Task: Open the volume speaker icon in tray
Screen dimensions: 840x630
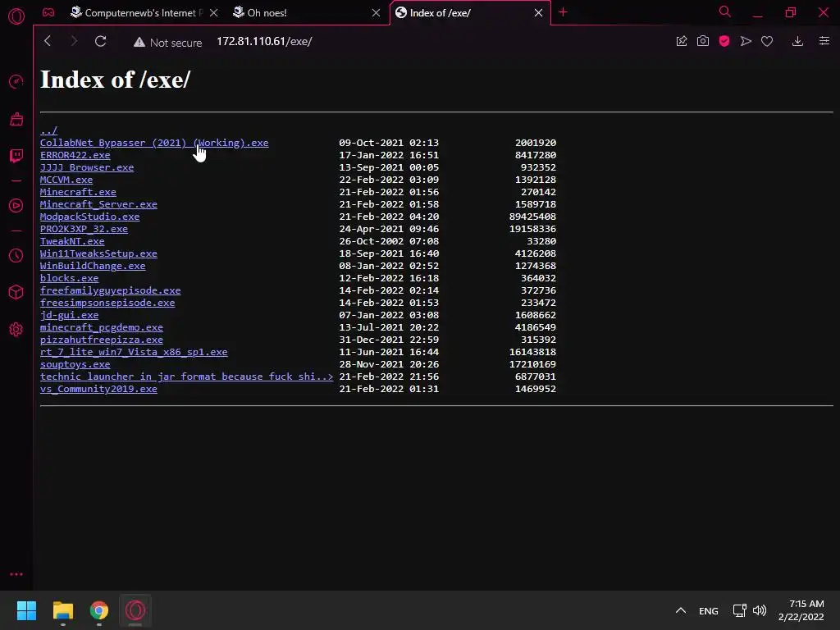Action: [759, 610]
